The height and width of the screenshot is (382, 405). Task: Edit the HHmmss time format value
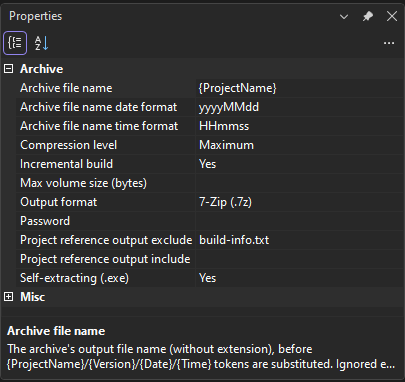click(x=299, y=126)
